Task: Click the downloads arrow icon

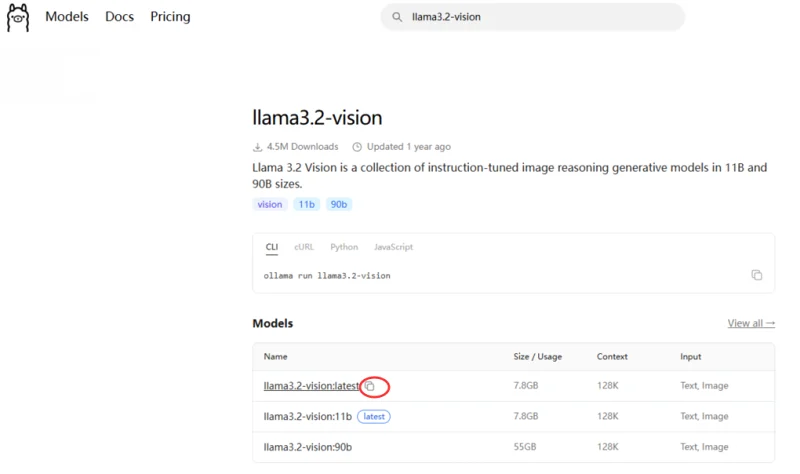Action: [258, 147]
